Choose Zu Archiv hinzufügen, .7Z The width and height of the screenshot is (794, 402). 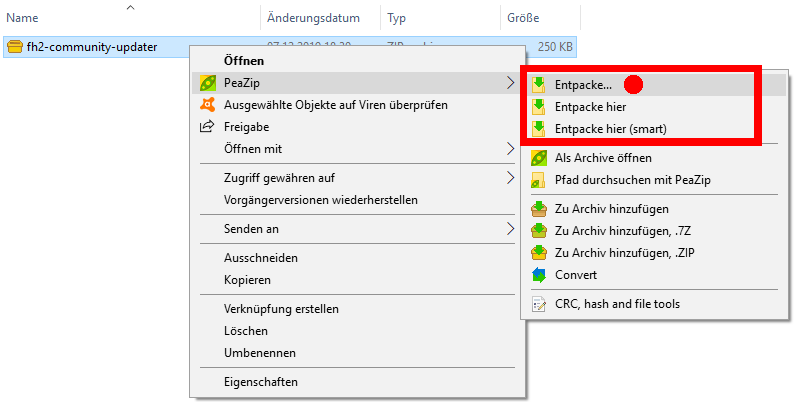[x=610, y=231]
